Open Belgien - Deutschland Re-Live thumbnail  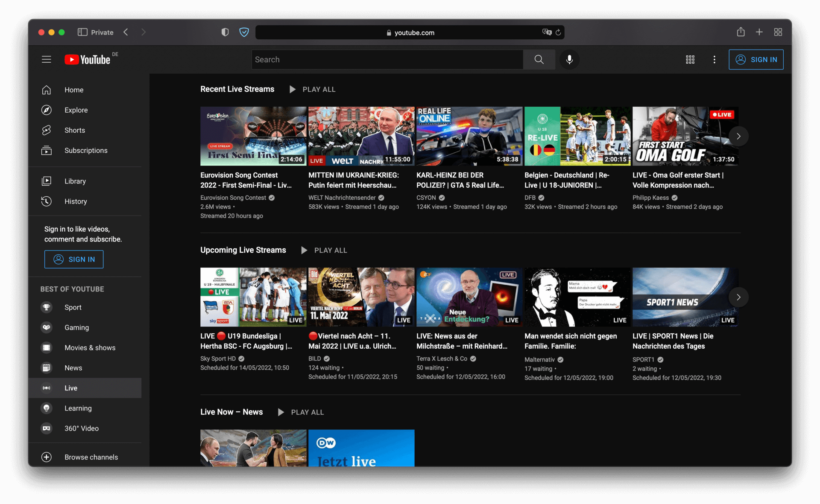tap(577, 136)
